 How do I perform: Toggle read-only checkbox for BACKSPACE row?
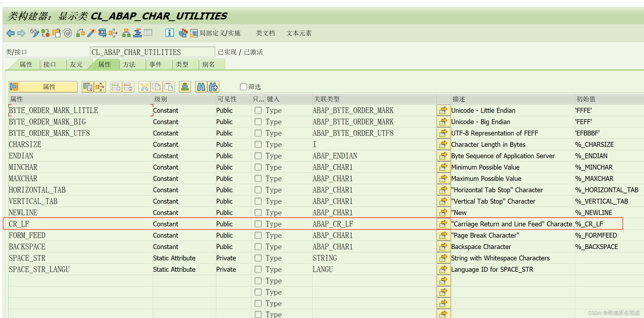[x=258, y=247]
